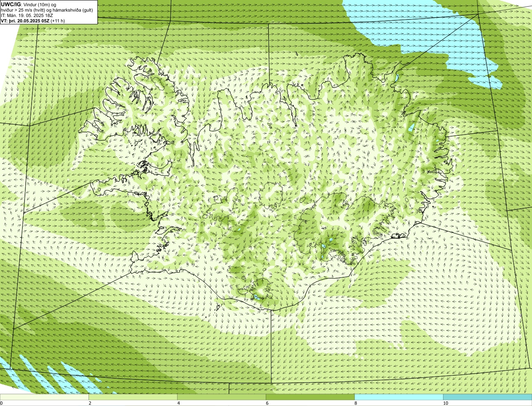Viewport: 532px width, 406px height.
Task: Click the teal above-10 color bar segment
Action: point(488,397)
